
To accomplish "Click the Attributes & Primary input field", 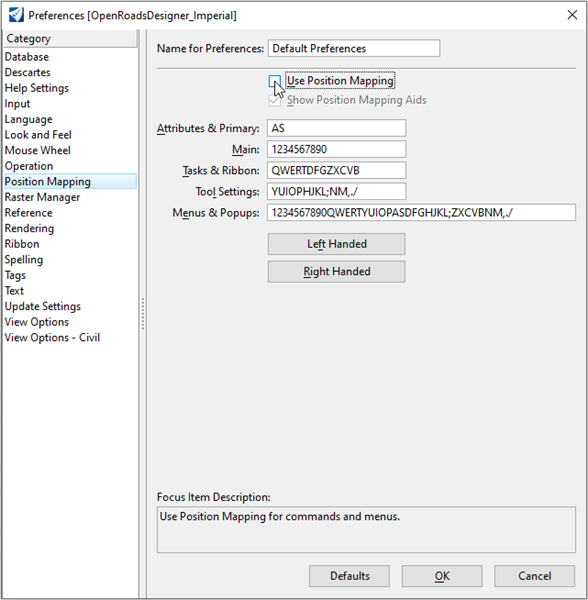I will [x=337, y=128].
